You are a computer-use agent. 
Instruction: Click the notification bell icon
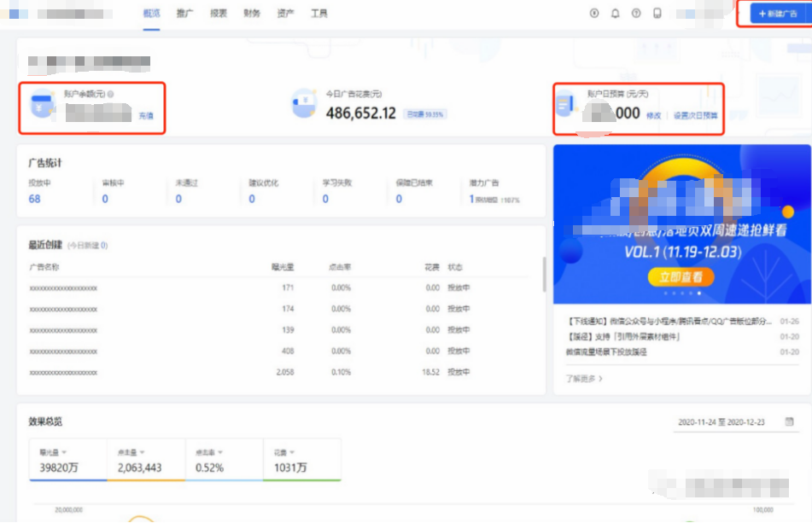(615, 14)
